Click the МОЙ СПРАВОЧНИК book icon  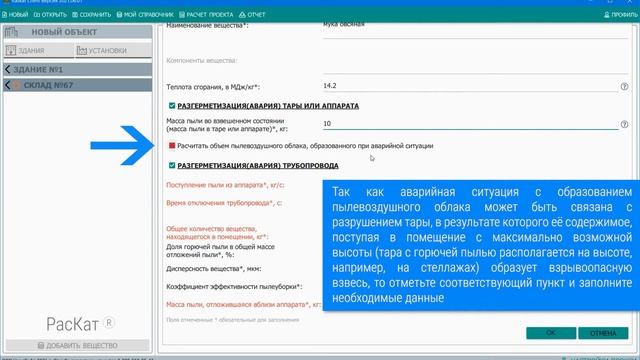pyautogui.click(x=119, y=15)
